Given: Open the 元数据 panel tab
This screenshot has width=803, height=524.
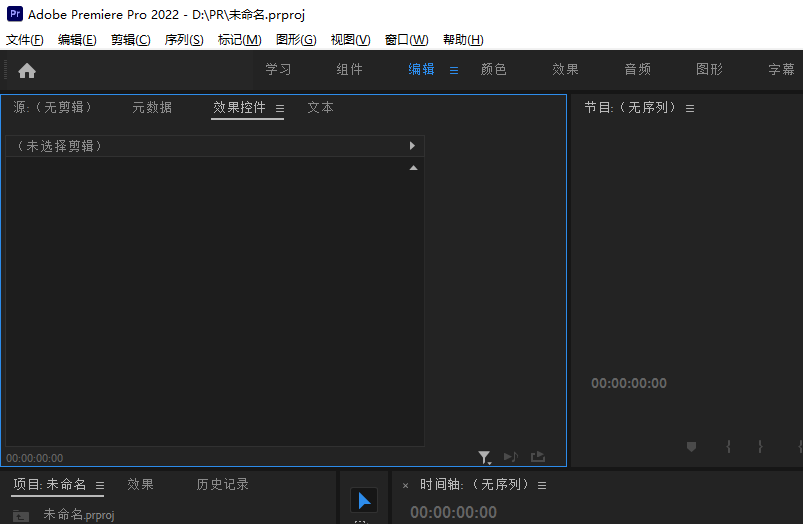Looking at the screenshot, I should [x=152, y=108].
